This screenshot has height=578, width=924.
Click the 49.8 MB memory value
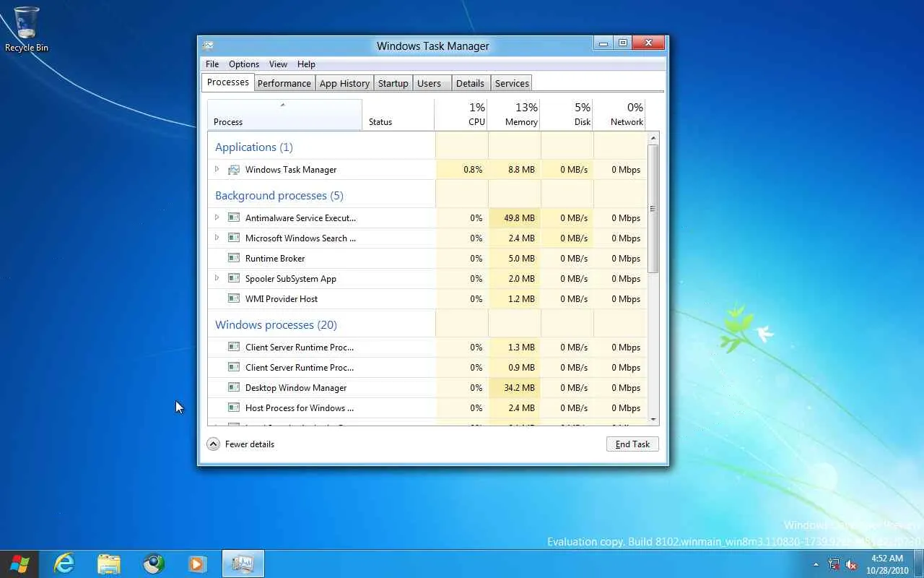pyautogui.click(x=520, y=217)
